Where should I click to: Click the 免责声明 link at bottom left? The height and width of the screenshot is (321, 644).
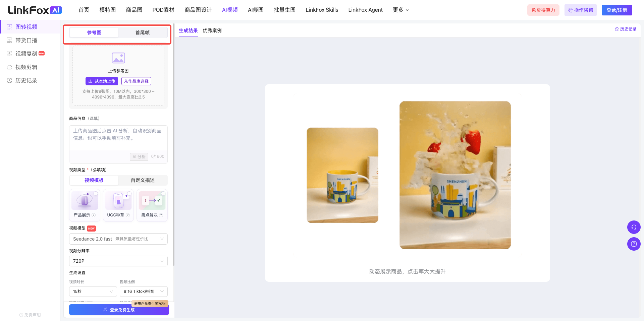click(30, 315)
